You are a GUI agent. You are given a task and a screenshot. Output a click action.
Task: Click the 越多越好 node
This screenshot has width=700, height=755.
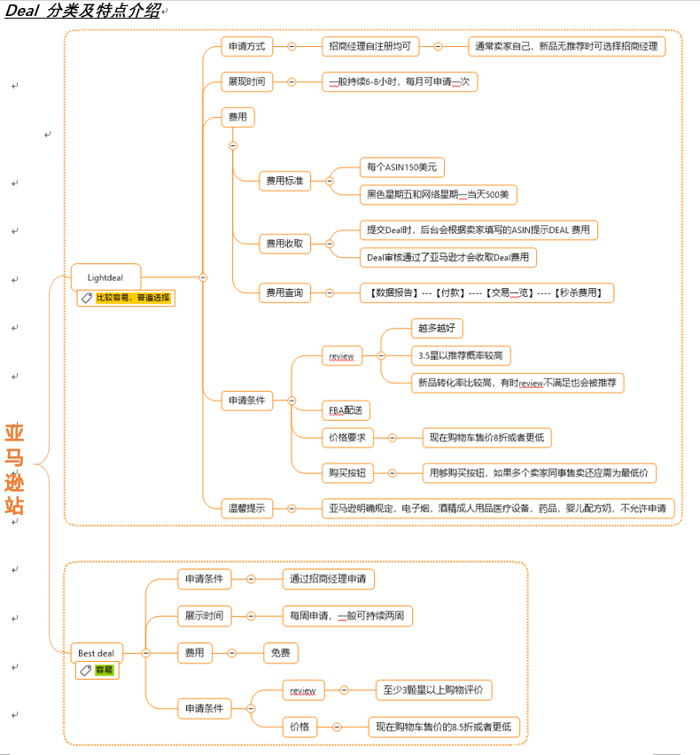[x=437, y=329]
